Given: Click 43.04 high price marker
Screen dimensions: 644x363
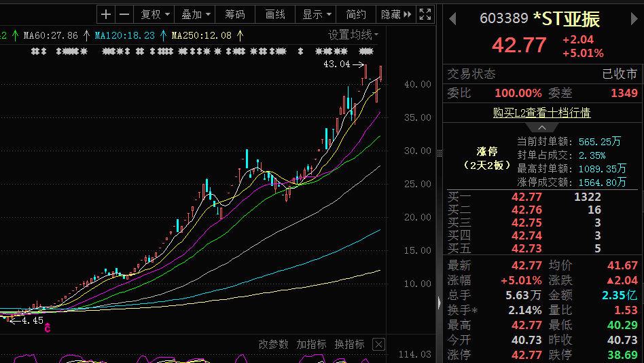Looking at the screenshot, I should (x=337, y=64).
